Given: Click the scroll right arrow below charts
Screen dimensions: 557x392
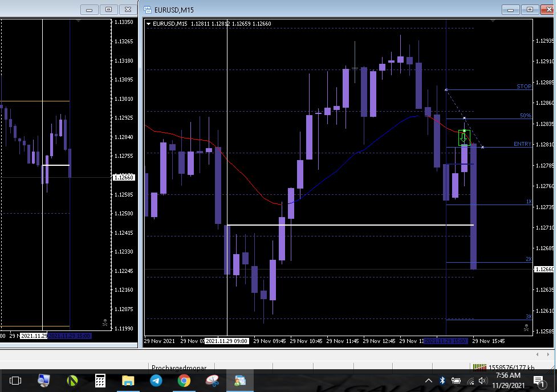Looking at the screenshot, I should click(548, 354).
